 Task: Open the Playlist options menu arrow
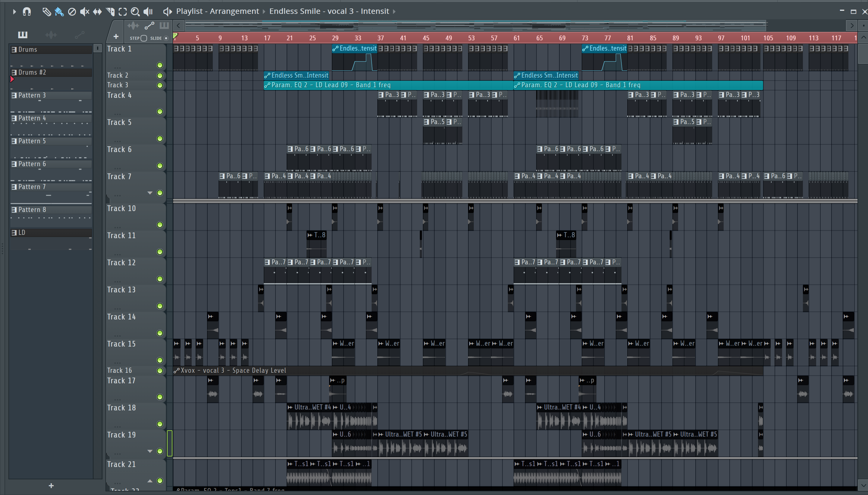point(14,11)
